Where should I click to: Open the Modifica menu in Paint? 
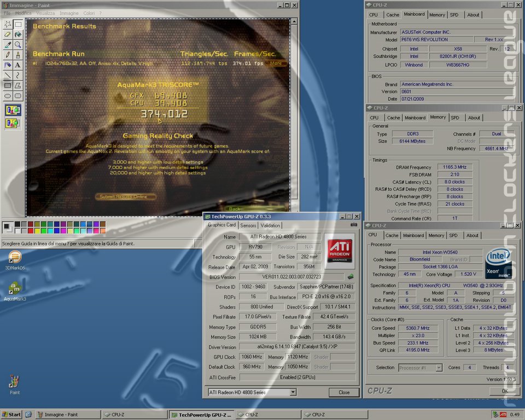click(x=23, y=13)
